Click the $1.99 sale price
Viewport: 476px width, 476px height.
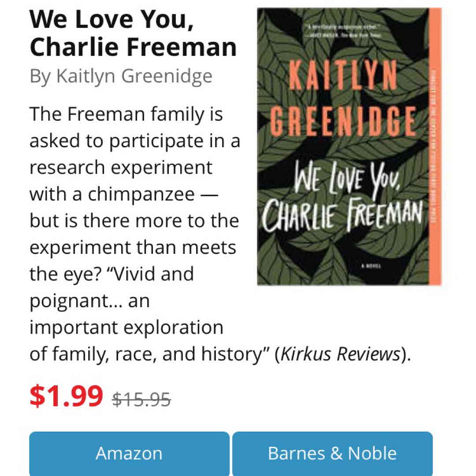66,396
